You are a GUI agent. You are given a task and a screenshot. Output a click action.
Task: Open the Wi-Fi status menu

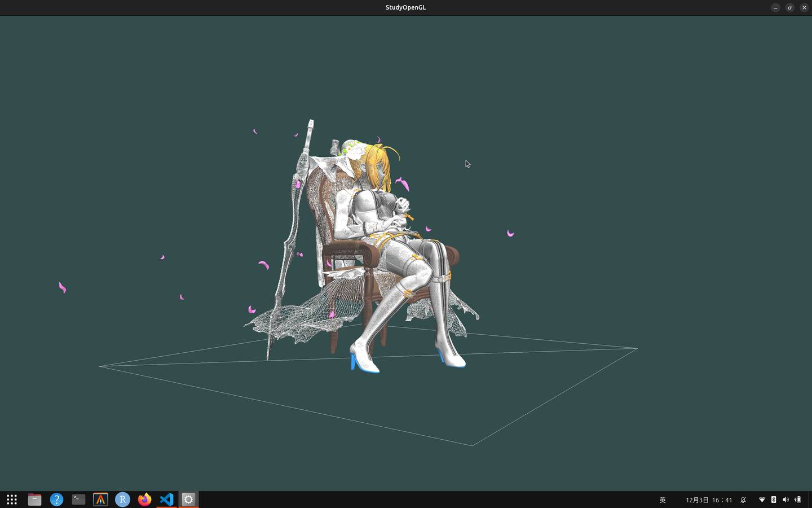click(762, 500)
